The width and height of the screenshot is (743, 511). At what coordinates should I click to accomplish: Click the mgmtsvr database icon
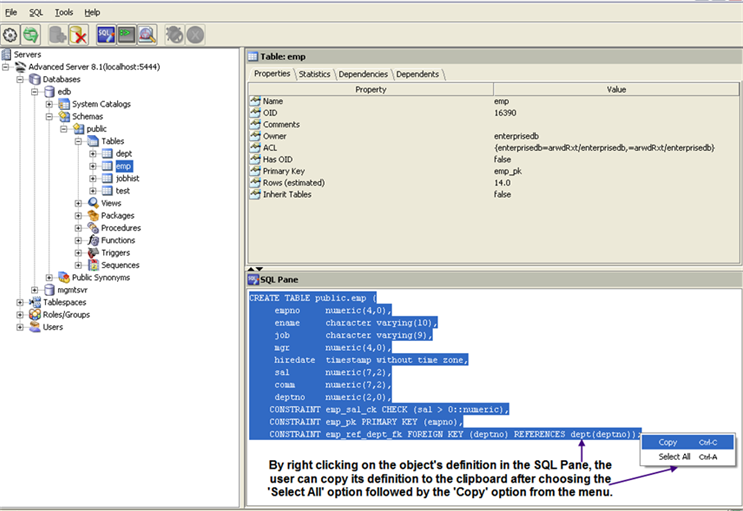click(49, 290)
